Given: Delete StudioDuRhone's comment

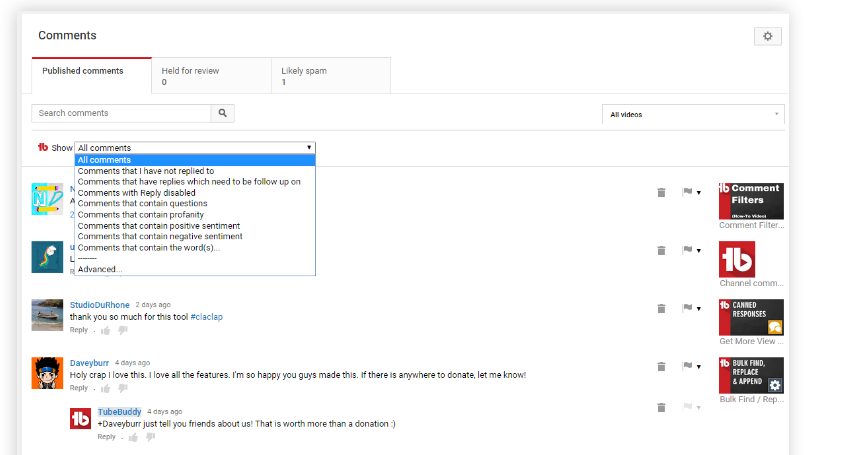Looking at the screenshot, I should click(x=661, y=309).
